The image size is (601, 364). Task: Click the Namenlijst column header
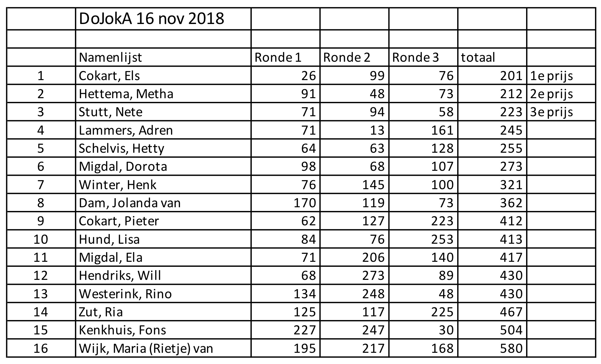[163, 57]
